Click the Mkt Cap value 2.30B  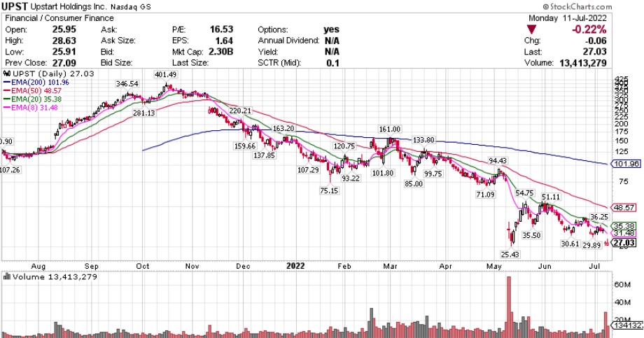(221, 52)
